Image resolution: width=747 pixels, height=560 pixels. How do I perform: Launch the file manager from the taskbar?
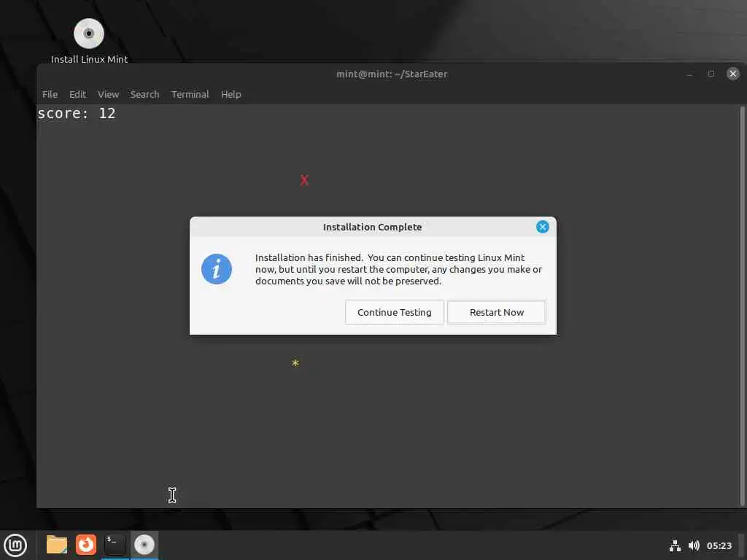point(57,545)
